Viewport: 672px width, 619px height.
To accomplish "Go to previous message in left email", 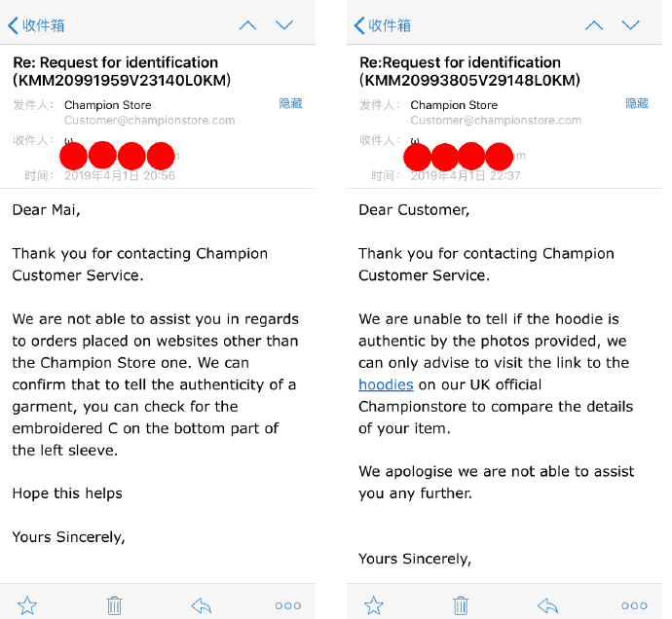I will click(247, 25).
